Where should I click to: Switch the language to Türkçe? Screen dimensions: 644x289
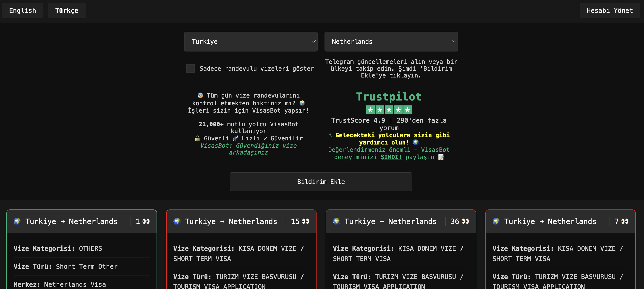[x=66, y=10]
